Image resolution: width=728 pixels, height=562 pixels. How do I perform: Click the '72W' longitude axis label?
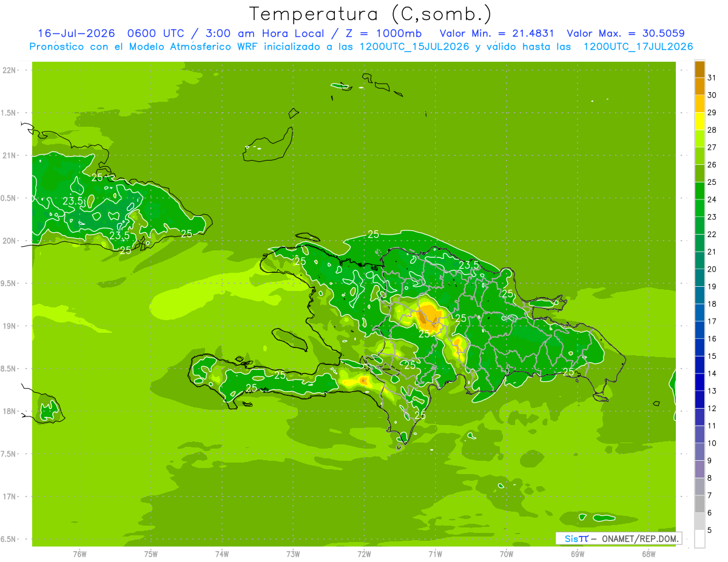(364, 554)
